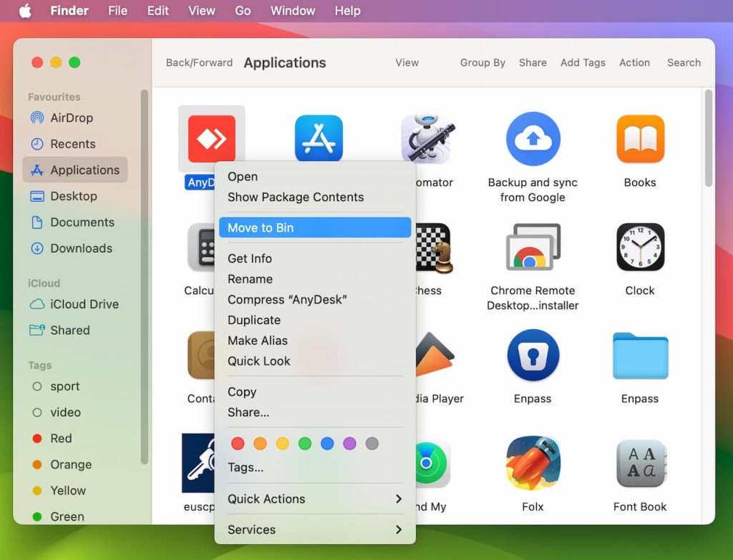This screenshot has height=560, width=733.
Task: Select the Enpass app icon
Action: pyautogui.click(x=533, y=355)
